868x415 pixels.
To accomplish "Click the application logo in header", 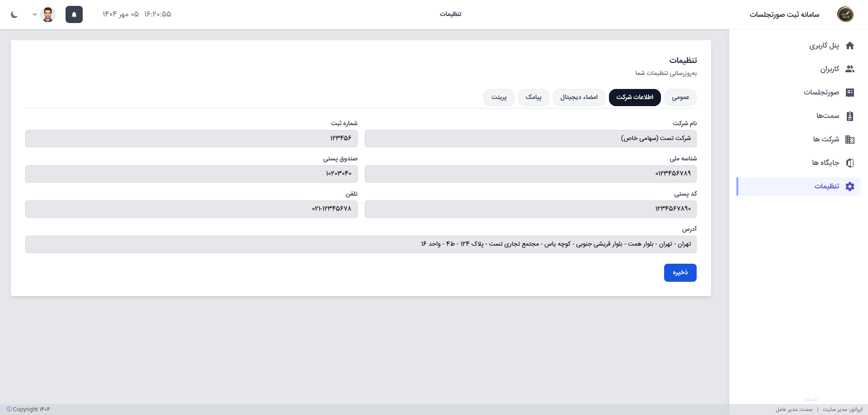I will pyautogui.click(x=845, y=14).
